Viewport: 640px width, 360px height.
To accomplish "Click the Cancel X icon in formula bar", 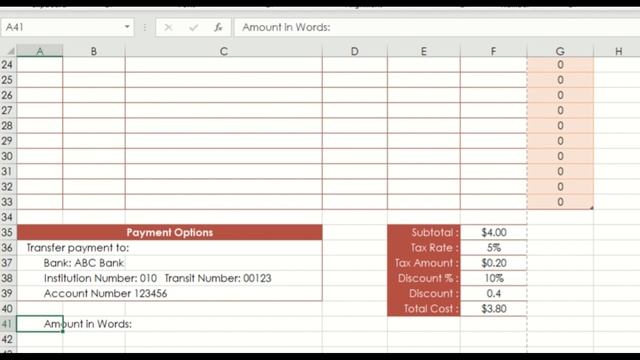I will click(168, 27).
